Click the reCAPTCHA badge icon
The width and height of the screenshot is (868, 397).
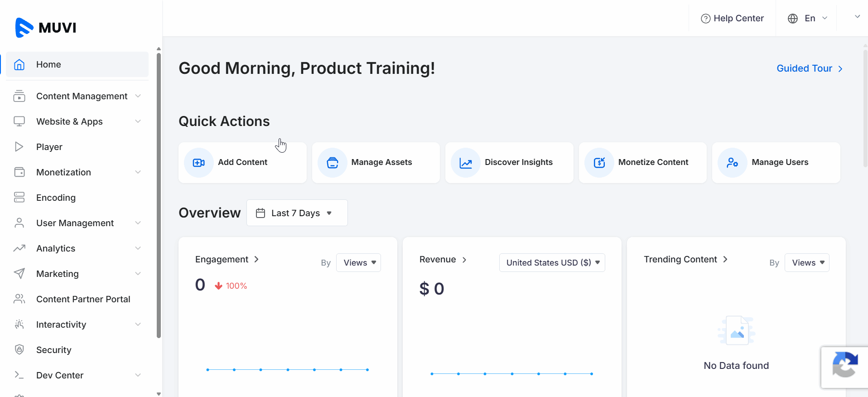844,364
